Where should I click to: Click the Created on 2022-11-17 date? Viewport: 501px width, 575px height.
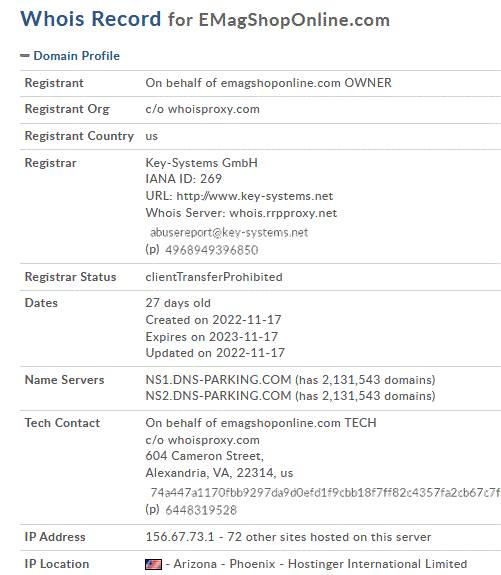pos(213,320)
